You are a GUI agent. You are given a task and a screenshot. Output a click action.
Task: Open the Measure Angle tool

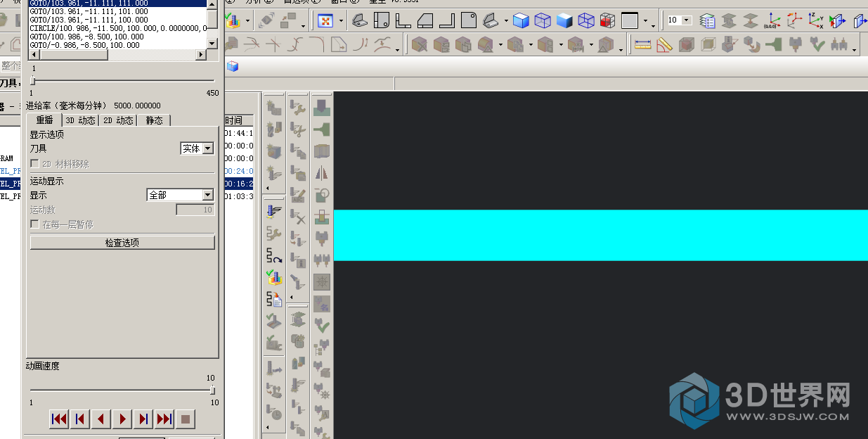[x=664, y=46]
